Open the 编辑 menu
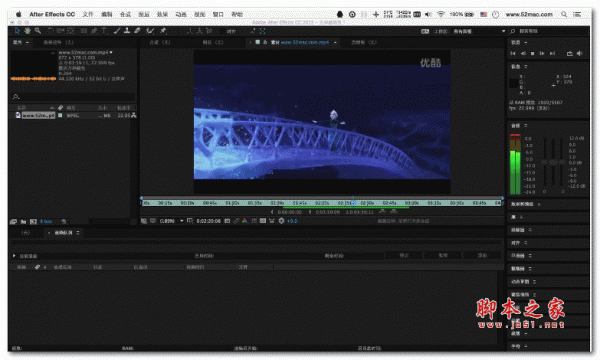 pyautogui.click(x=107, y=15)
